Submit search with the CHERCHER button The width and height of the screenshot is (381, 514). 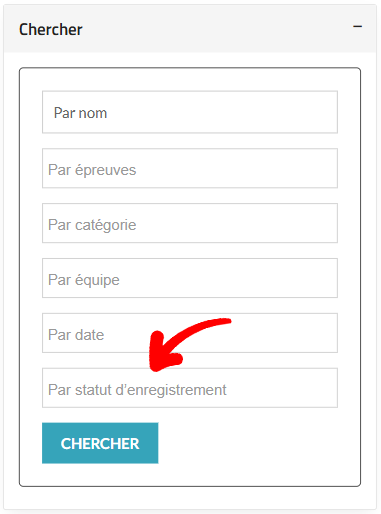[100, 443]
